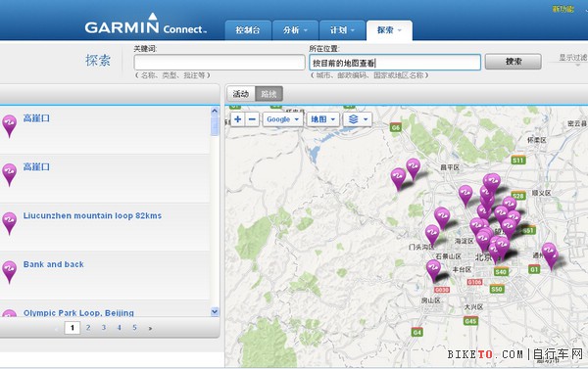Open Olympic Park Loop, Beijing course

(78, 313)
